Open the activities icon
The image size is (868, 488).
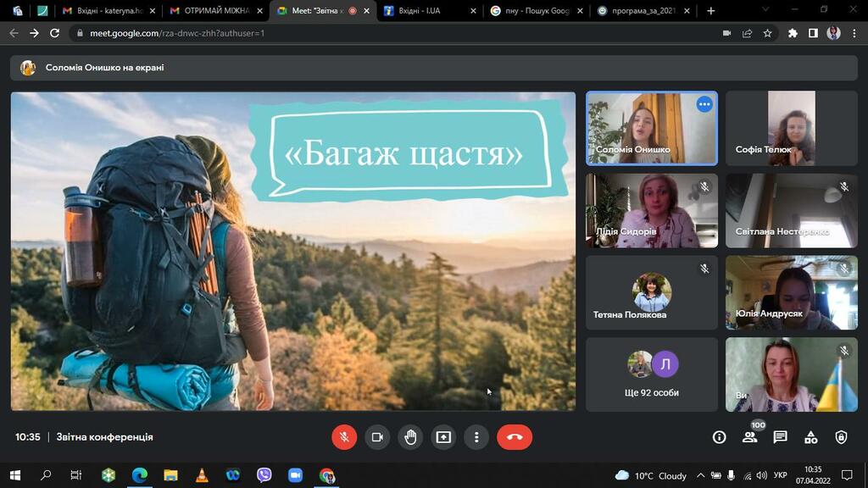[x=811, y=437]
